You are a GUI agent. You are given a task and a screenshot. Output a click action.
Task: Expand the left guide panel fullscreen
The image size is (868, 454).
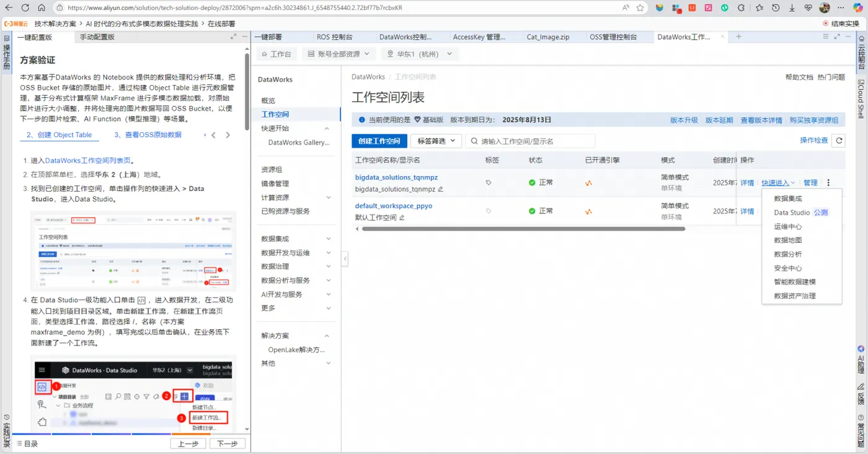point(234,37)
